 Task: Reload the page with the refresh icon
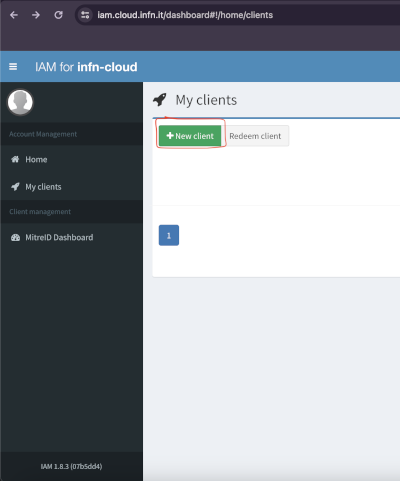point(59,15)
